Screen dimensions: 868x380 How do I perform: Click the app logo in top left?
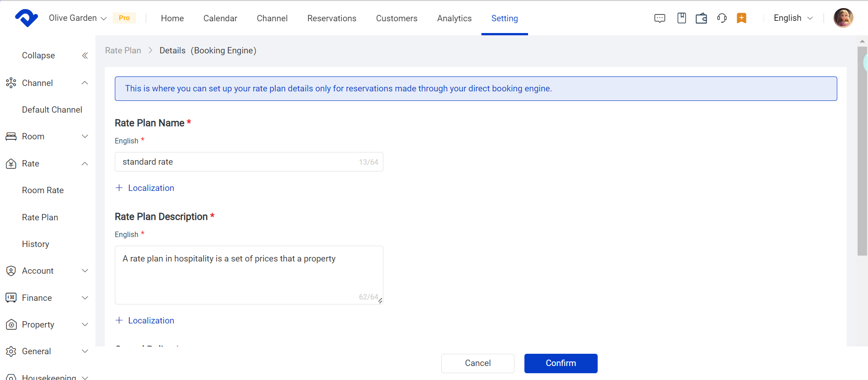coord(26,18)
